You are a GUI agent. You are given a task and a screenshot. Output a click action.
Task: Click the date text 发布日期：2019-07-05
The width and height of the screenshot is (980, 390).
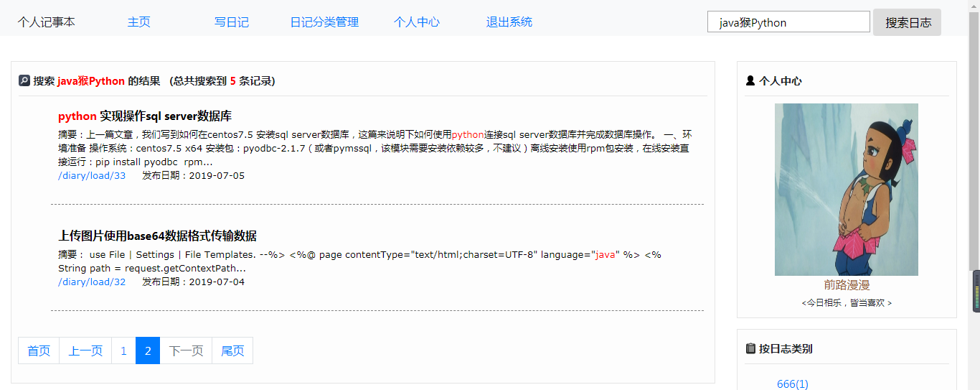pyautogui.click(x=193, y=175)
